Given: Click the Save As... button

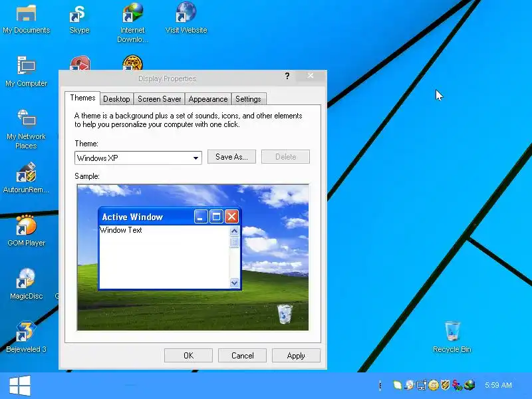Looking at the screenshot, I should 231,157.
